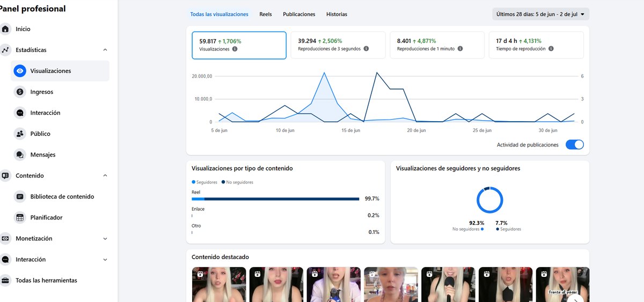Click the Estadísticas chart icon
644x302 pixels.
pos(5,50)
